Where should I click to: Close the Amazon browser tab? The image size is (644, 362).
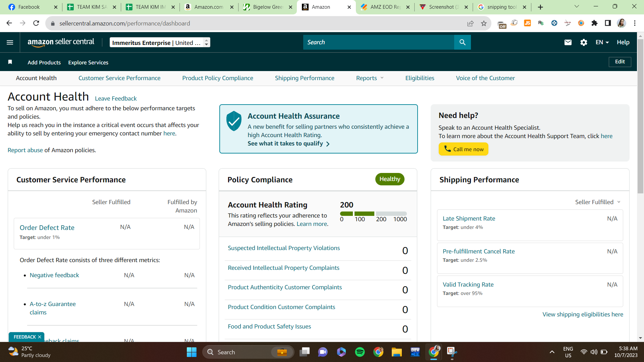point(349,7)
